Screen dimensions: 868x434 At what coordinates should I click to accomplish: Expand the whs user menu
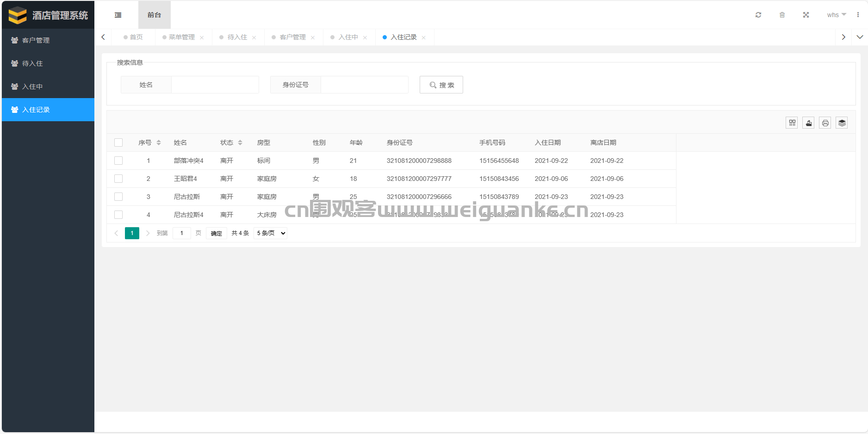(837, 15)
